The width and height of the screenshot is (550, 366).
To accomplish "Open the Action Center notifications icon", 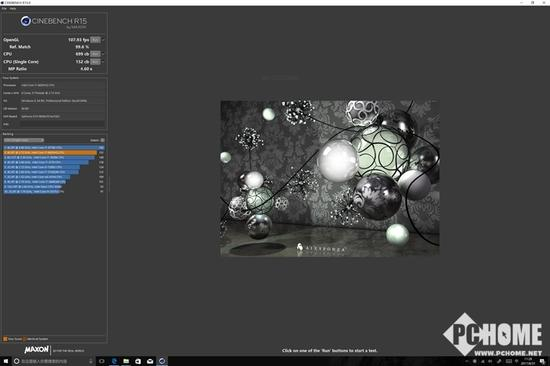I will pos(542,361).
